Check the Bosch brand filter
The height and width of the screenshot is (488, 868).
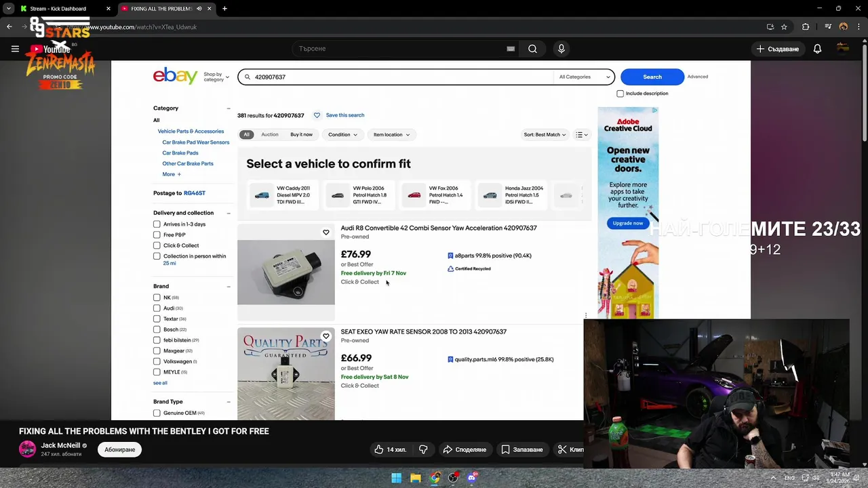[157, 329]
